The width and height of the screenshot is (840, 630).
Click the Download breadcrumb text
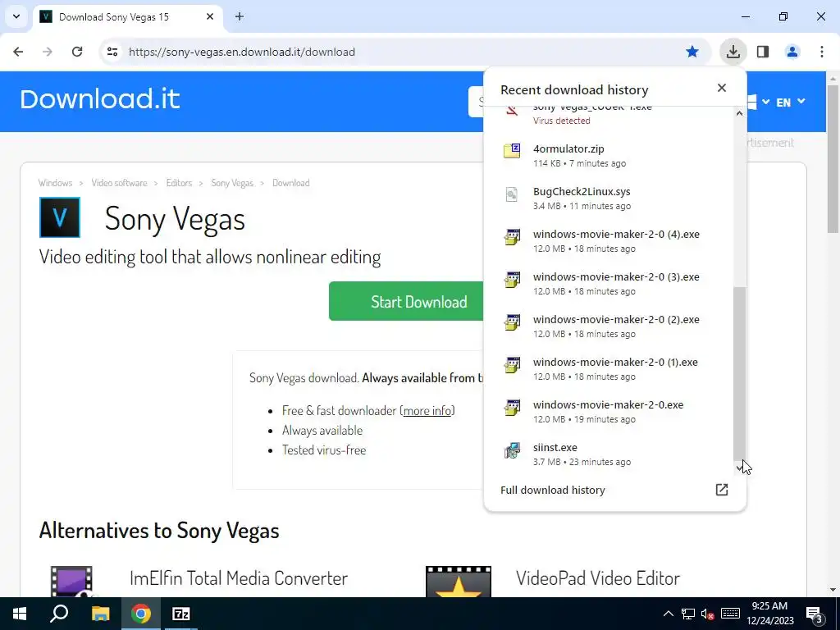coord(291,183)
